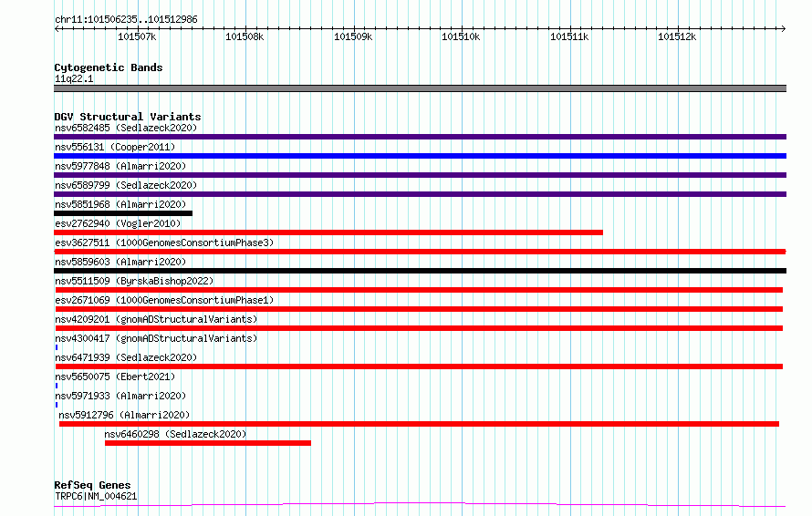812x516 pixels.
Task: Open the nsv556131 (Cooper2011) label
Action: click(115, 147)
